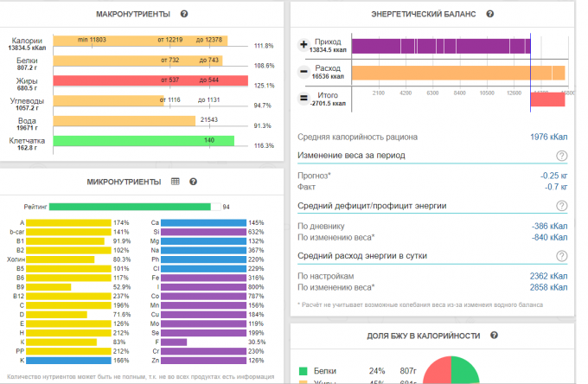Click the red Итого deficit bar
Viewport: 588px width, 384px height.
[x=546, y=99]
